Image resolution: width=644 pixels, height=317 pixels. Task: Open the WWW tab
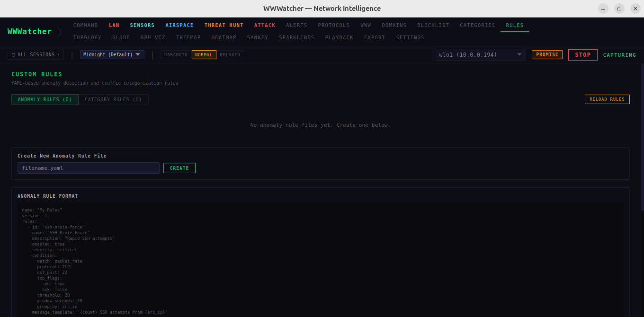(x=366, y=26)
